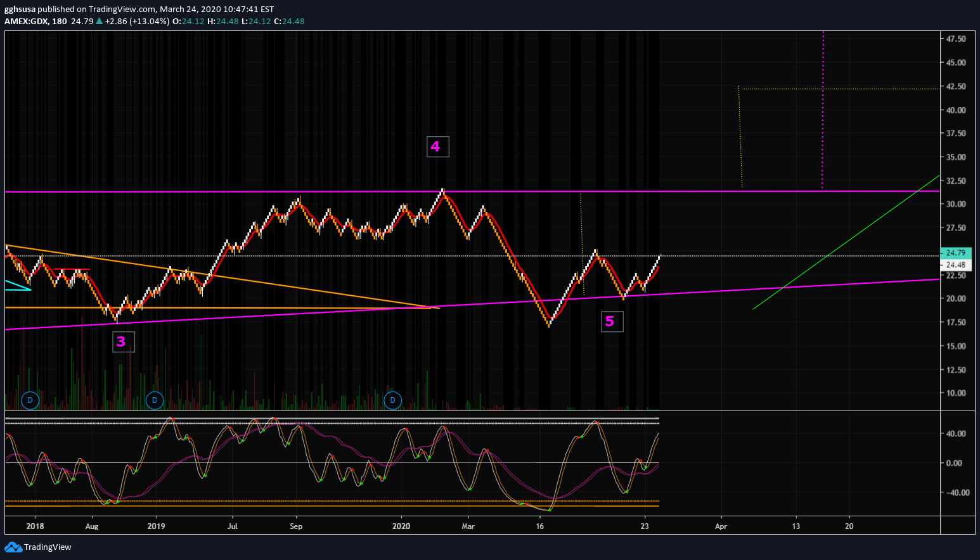This screenshot has height=560, width=980.
Task: Click the 30.00 price axis label
Action: tap(956, 204)
